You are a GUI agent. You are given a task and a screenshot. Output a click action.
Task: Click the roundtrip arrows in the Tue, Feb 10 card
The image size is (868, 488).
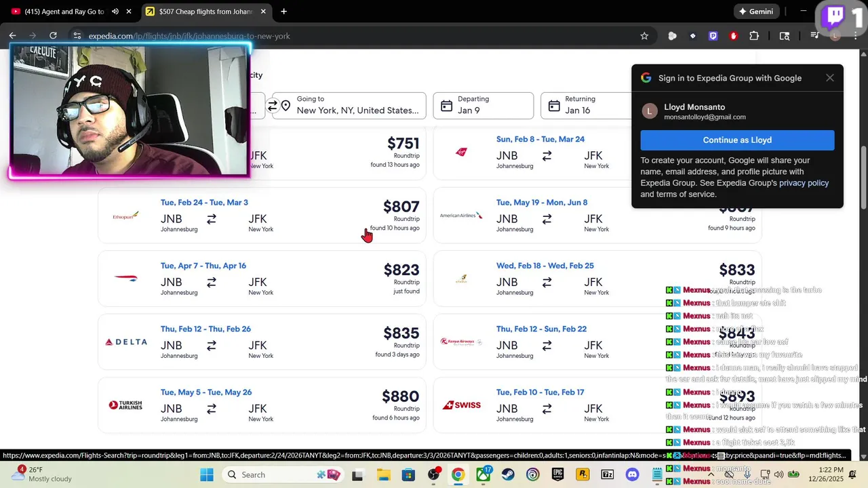point(547,409)
